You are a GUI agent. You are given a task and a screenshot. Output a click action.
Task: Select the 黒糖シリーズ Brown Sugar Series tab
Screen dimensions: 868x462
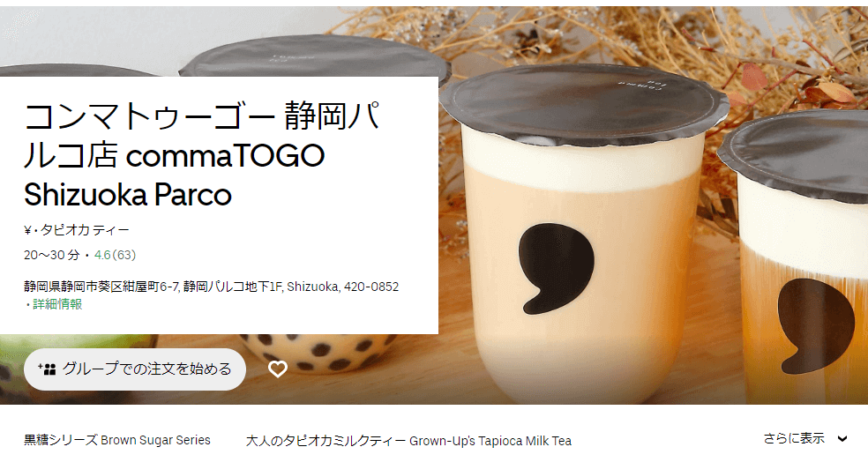click(117, 441)
